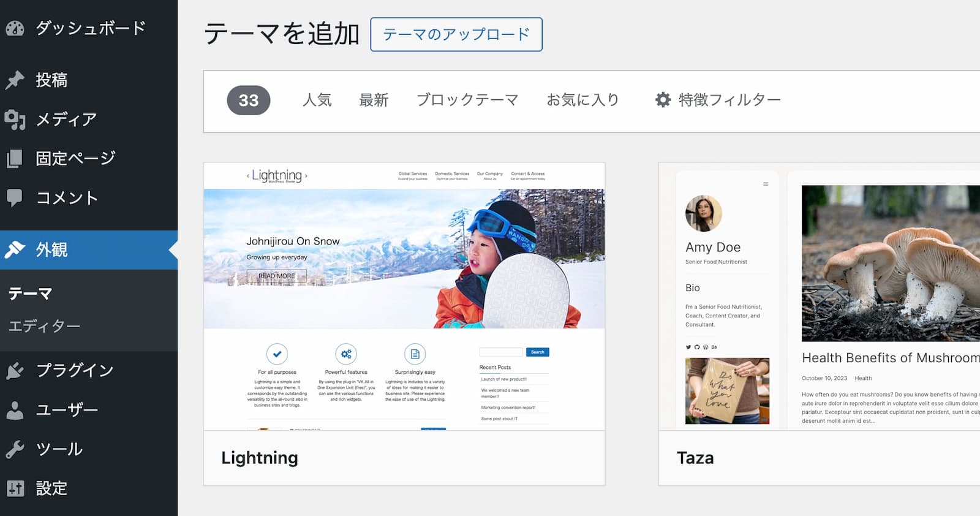Click the Dashboard gauge icon

coord(15,28)
